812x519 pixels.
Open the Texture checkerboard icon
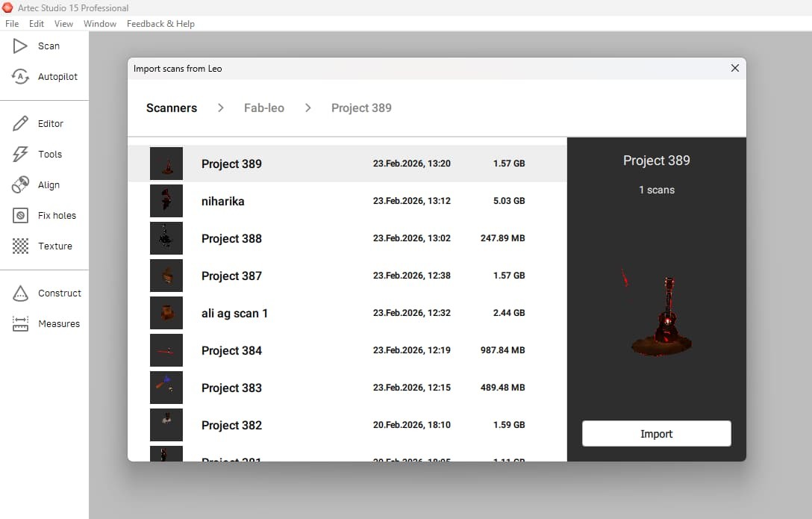tap(19, 246)
